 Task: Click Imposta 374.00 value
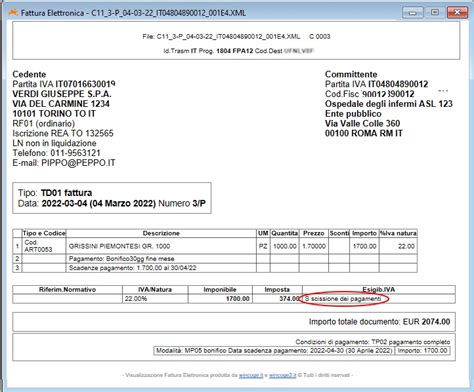click(290, 299)
